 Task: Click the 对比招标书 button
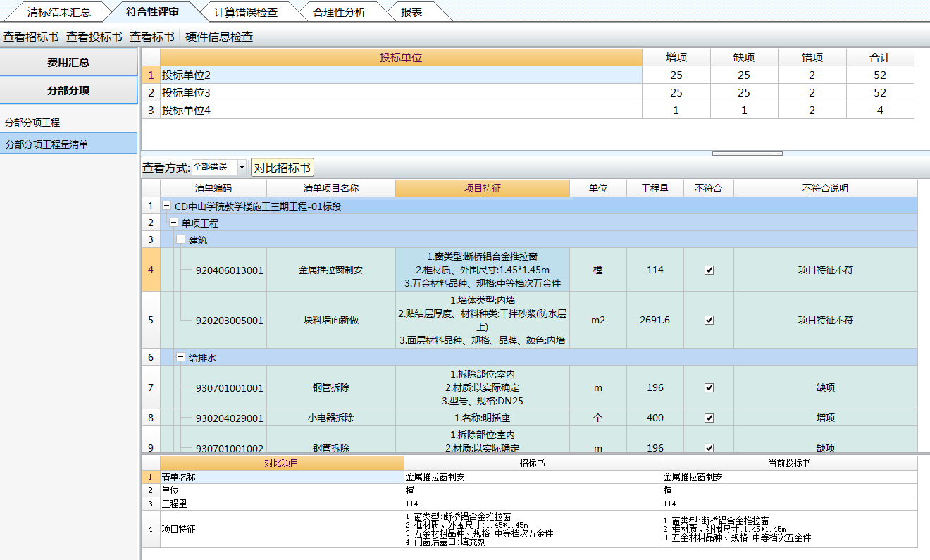click(x=283, y=168)
